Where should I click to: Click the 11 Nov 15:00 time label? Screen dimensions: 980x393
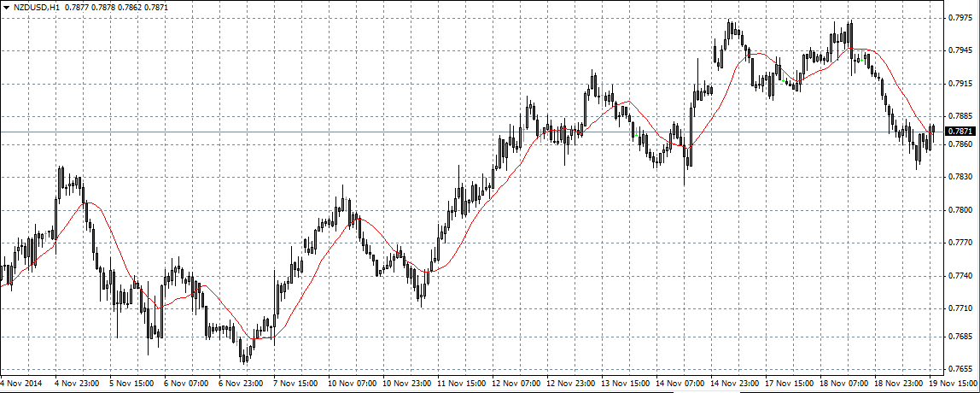click(x=461, y=383)
